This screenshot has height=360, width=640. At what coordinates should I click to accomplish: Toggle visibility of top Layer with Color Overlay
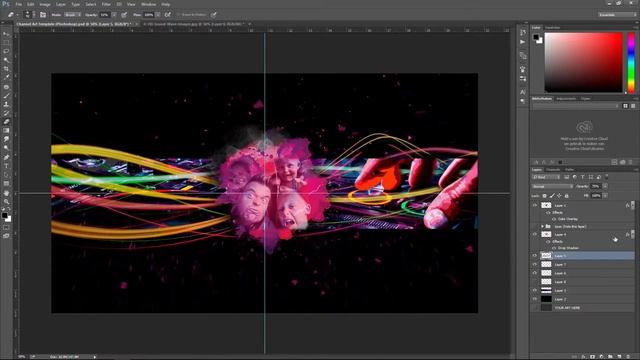tap(535, 205)
